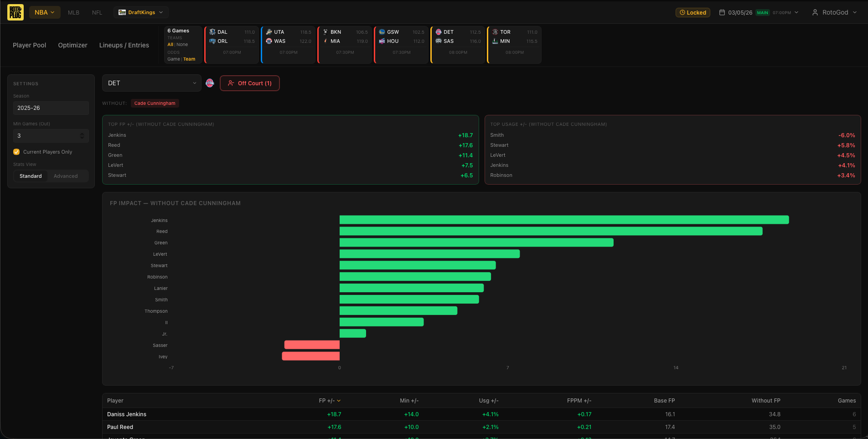Click the Off Court (1) button
The width and height of the screenshot is (868, 439).
click(249, 83)
